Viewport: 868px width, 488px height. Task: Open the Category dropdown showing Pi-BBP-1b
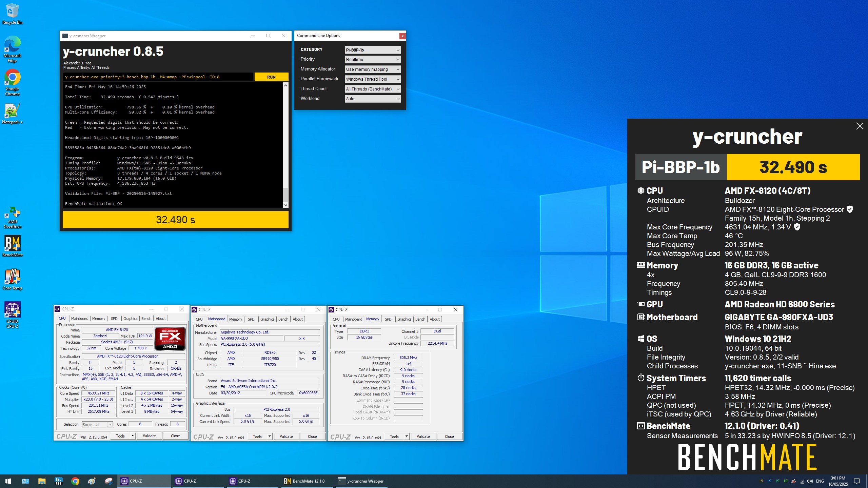(373, 50)
